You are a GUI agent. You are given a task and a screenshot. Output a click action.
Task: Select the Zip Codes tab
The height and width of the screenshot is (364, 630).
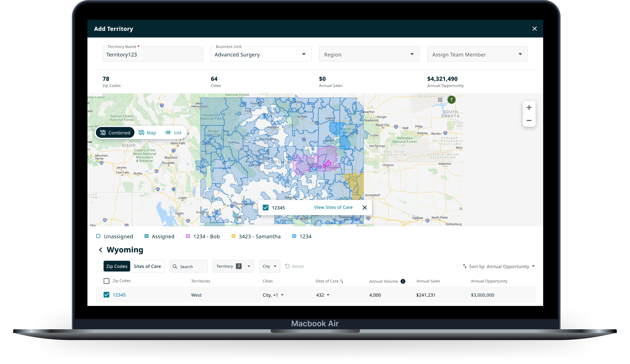click(117, 266)
